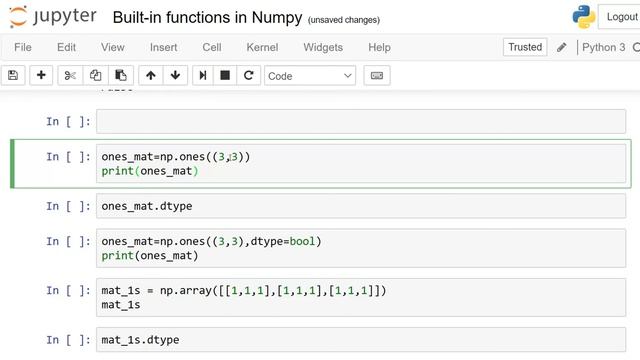Open the cell type Code dropdown
640x360 pixels.
tap(310, 76)
